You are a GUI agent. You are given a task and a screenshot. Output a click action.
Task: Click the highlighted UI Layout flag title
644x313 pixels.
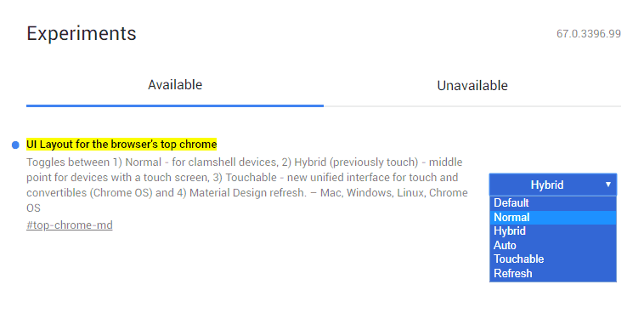(121, 145)
